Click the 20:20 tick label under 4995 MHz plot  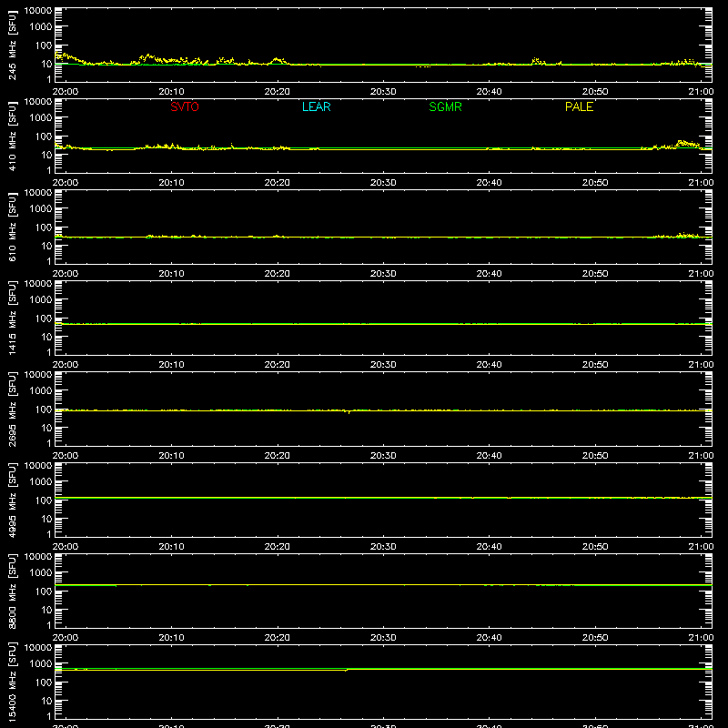(278, 547)
